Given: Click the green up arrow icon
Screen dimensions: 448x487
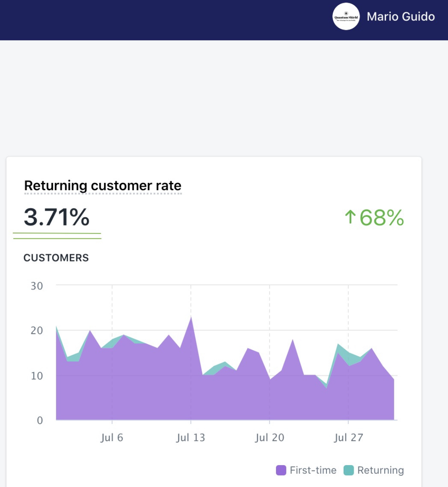Looking at the screenshot, I should click(x=350, y=217).
